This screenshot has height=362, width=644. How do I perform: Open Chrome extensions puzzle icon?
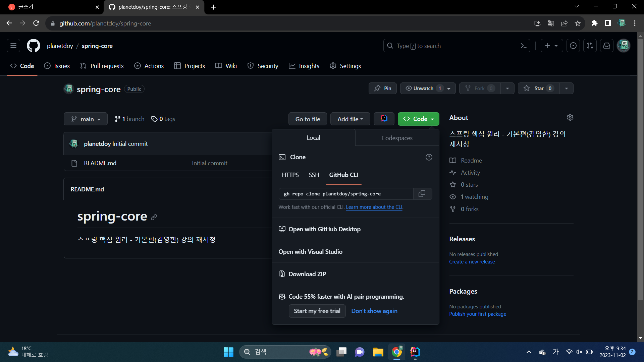[594, 23]
